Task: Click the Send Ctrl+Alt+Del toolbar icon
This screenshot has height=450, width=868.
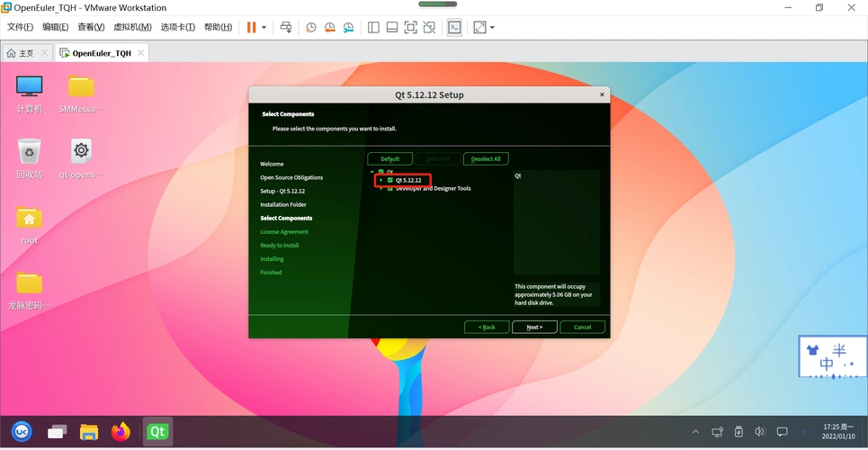Action: 286,27
